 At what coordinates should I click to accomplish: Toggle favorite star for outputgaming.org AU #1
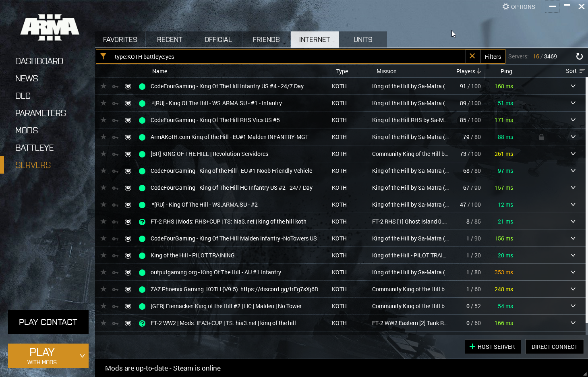[104, 272]
